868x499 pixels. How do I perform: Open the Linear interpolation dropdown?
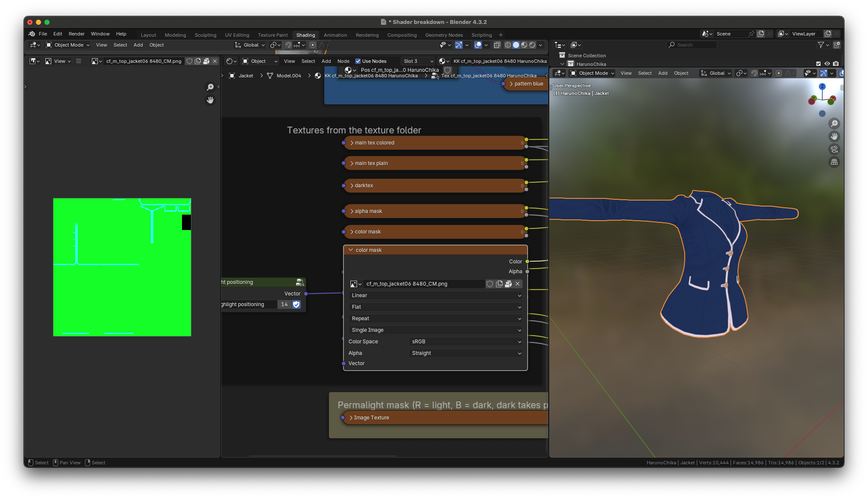click(435, 295)
